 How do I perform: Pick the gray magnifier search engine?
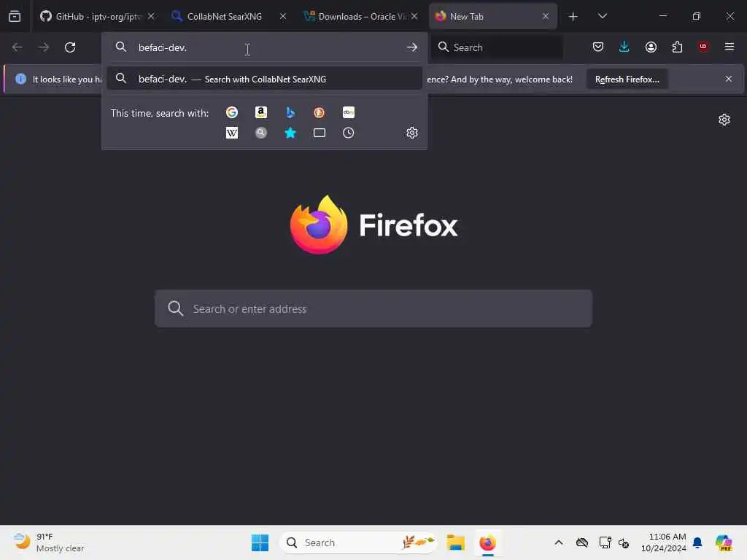tap(261, 133)
